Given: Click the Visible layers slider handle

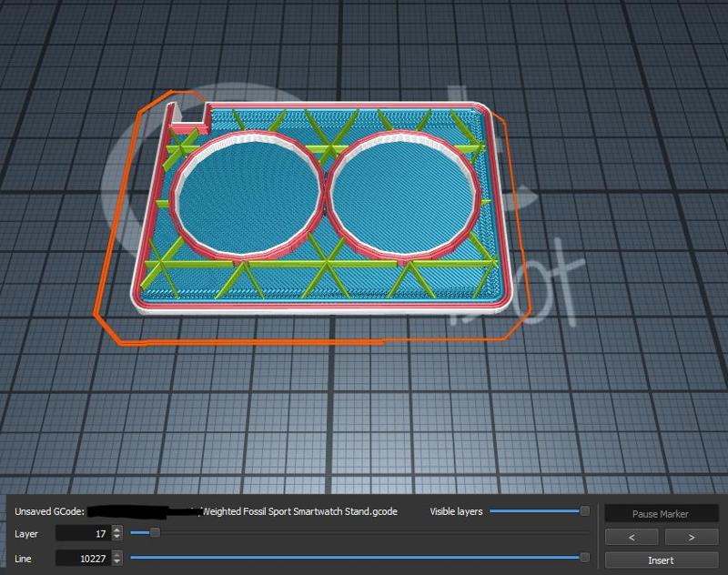Looking at the screenshot, I should [x=584, y=511].
